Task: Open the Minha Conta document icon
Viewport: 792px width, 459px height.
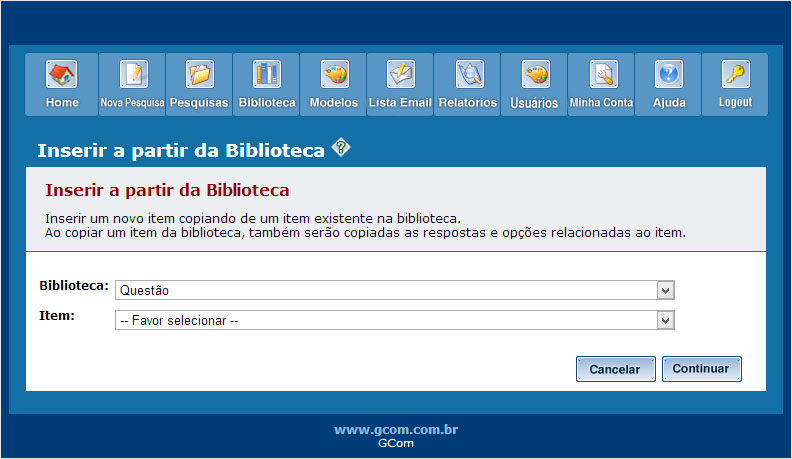Action: [603, 74]
